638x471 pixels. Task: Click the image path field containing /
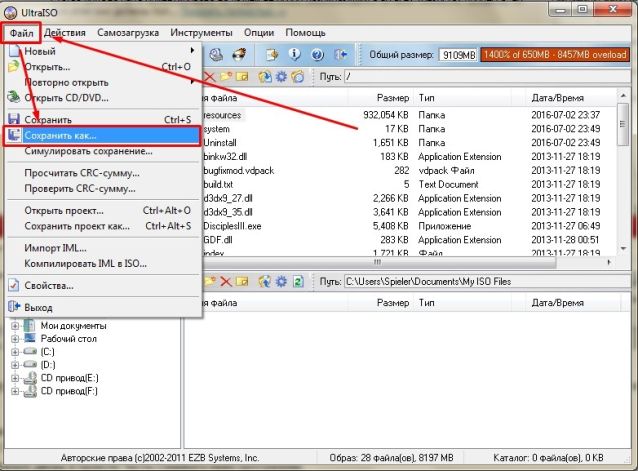tap(487, 76)
